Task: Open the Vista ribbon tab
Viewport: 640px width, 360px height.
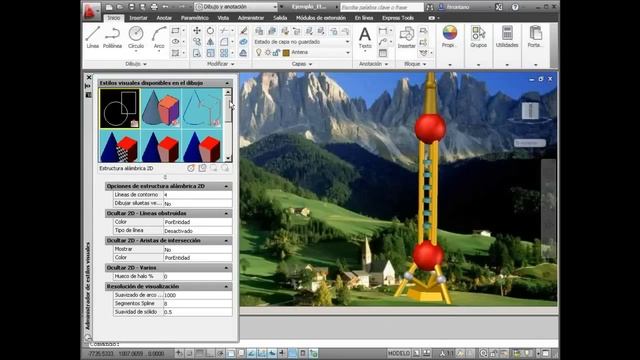Action: [x=223, y=18]
